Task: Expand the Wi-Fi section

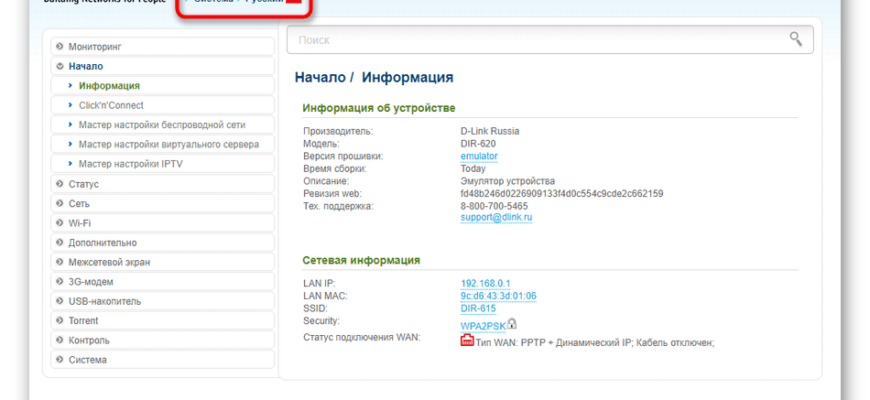Action: [163, 223]
